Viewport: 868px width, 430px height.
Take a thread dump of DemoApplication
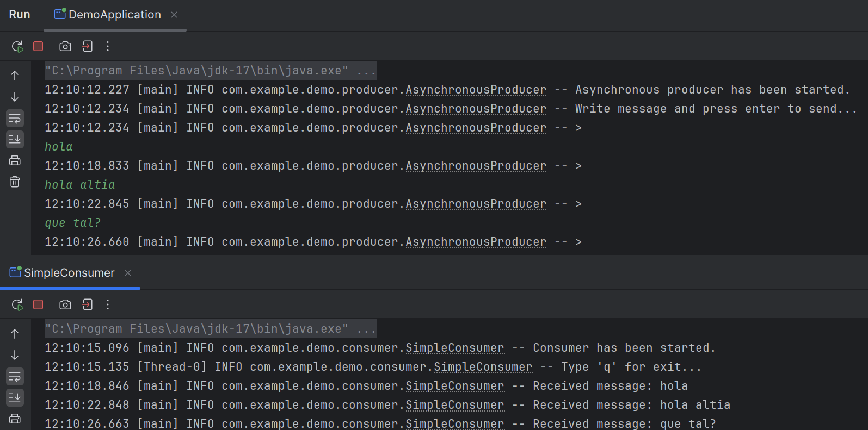point(65,46)
